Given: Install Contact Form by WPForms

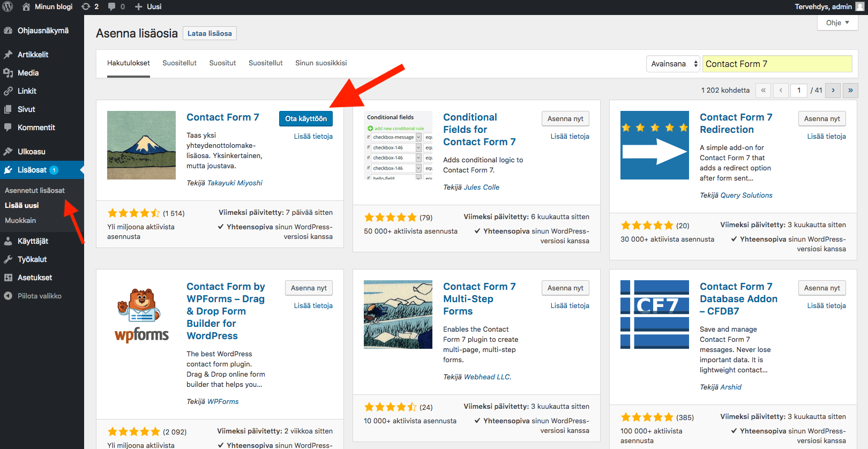Looking at the screenshot, I should (309, 288).
